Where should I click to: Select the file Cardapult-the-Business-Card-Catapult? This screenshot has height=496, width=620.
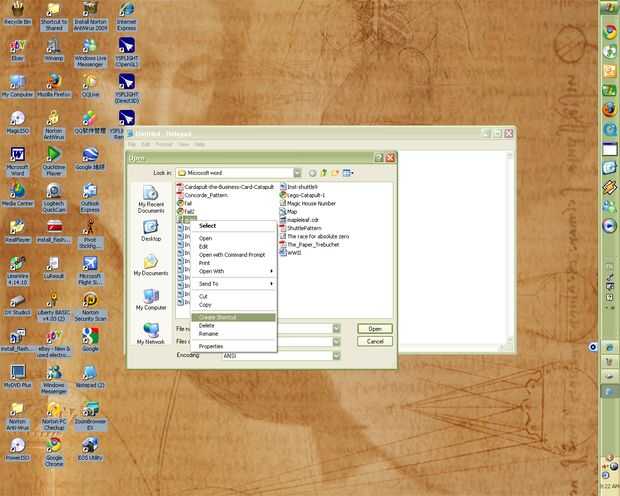(225, 187)
